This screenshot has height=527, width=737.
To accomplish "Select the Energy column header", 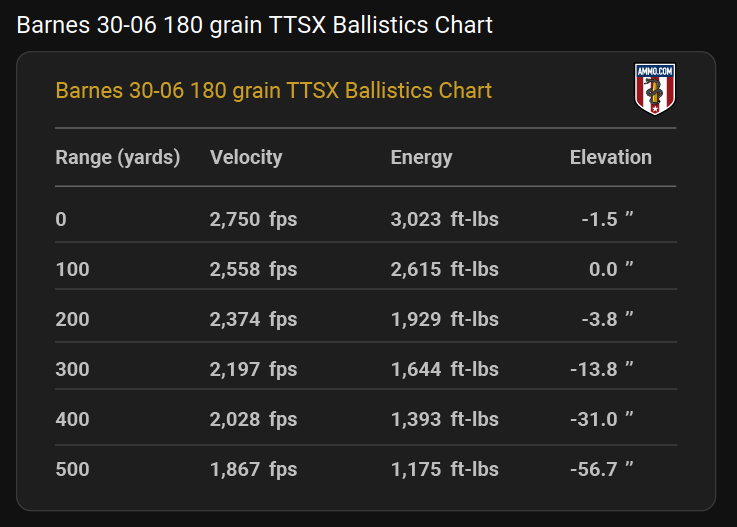I will (421, 157).
